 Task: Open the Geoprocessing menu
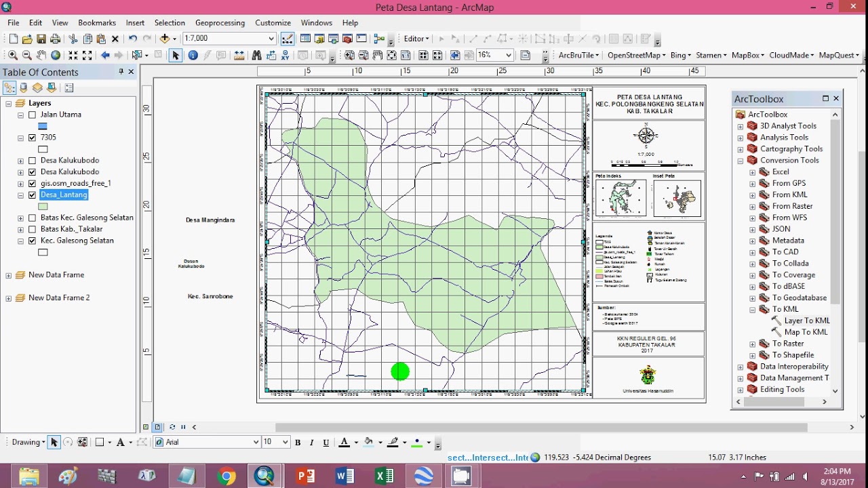[x=220, y=22]
